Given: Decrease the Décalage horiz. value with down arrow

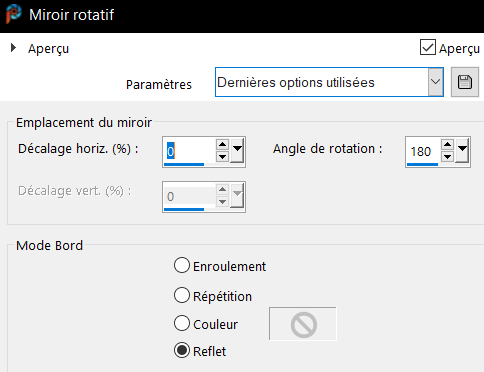Looking at the screenshot, I should pos(222,156).
